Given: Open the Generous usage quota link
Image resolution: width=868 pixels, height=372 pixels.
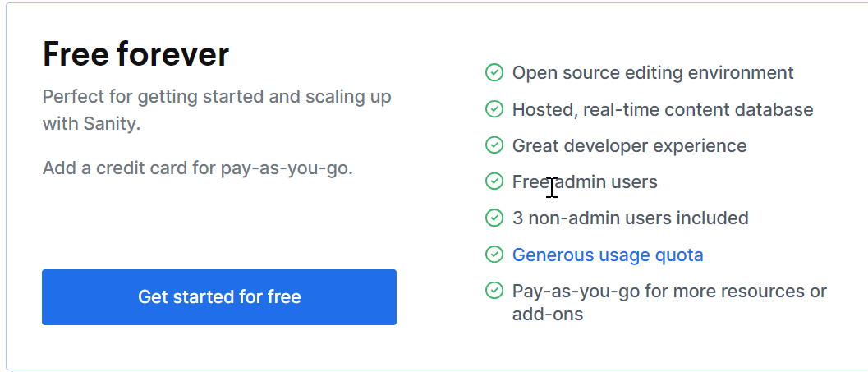Looking at the screenshot, I should point(608,255).
